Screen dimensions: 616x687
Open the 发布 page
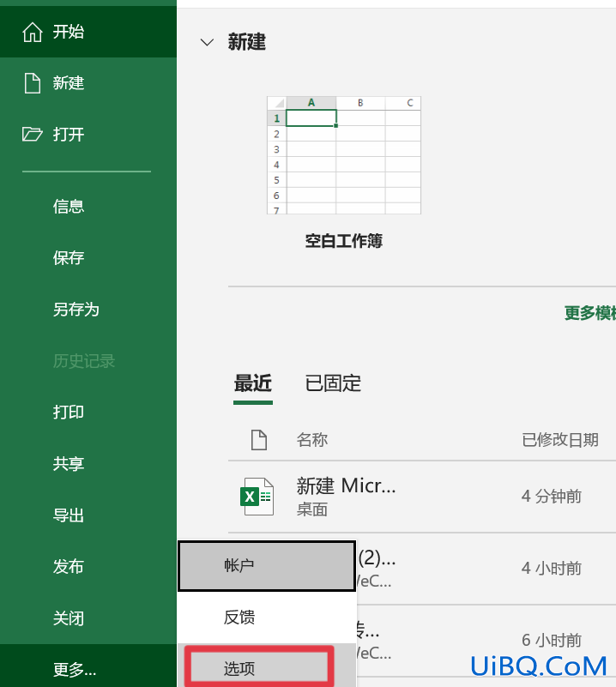[69, 567]
